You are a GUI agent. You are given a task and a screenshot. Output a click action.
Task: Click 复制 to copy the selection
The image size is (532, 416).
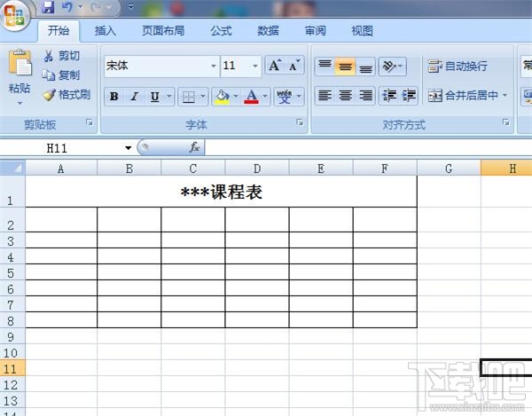pos(61,75)
